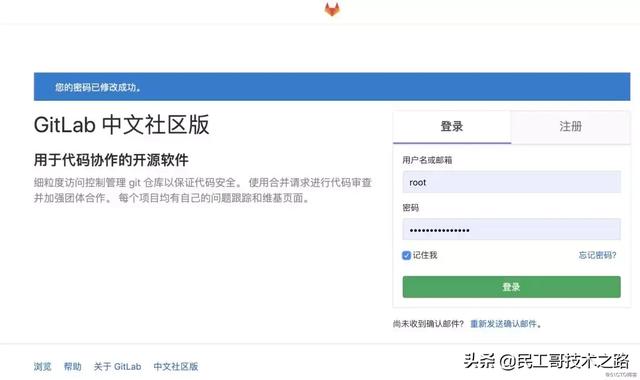Open the 中文社区版 footer link
640x380 pixels.
click(176, 367)
